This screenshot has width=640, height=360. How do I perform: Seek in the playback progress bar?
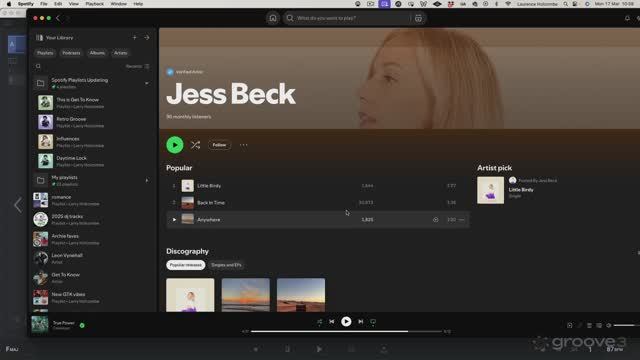tap(346, 331)
